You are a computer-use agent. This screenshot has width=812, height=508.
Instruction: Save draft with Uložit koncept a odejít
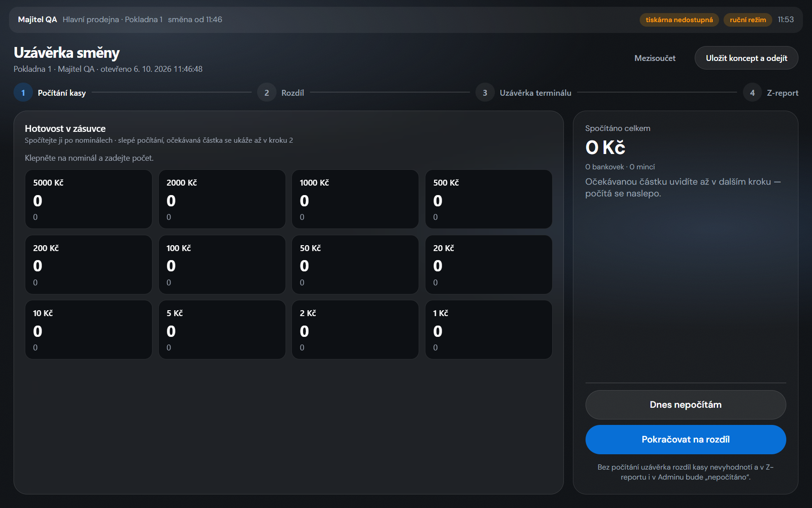(746, 58)
